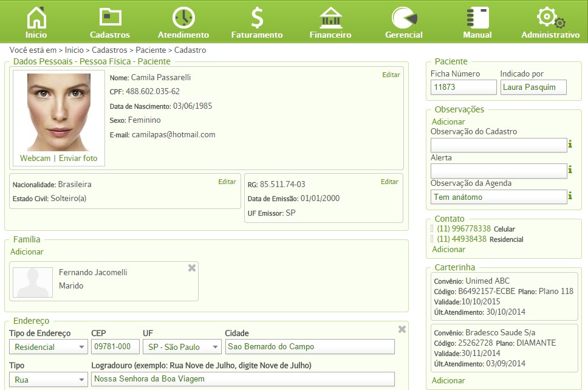This screenshot has height=390, width=588.
Task: Delete the address with its X icon
Action: (402, 329)
